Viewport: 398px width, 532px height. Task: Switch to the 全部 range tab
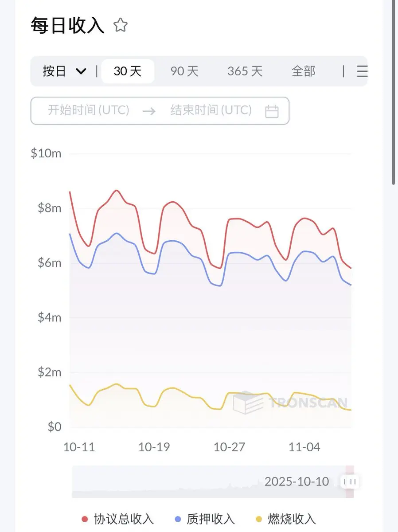click(304, 71)
